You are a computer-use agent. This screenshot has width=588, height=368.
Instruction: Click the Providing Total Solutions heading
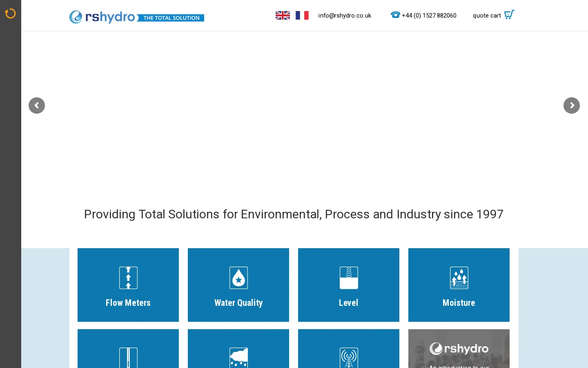[294, 214]
